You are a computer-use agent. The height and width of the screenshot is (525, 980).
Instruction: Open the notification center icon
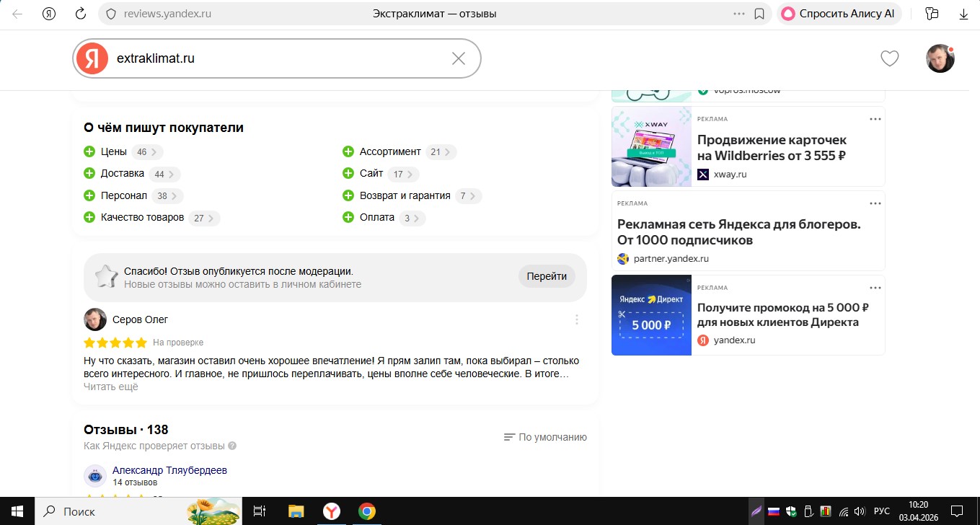coord(956,511)
